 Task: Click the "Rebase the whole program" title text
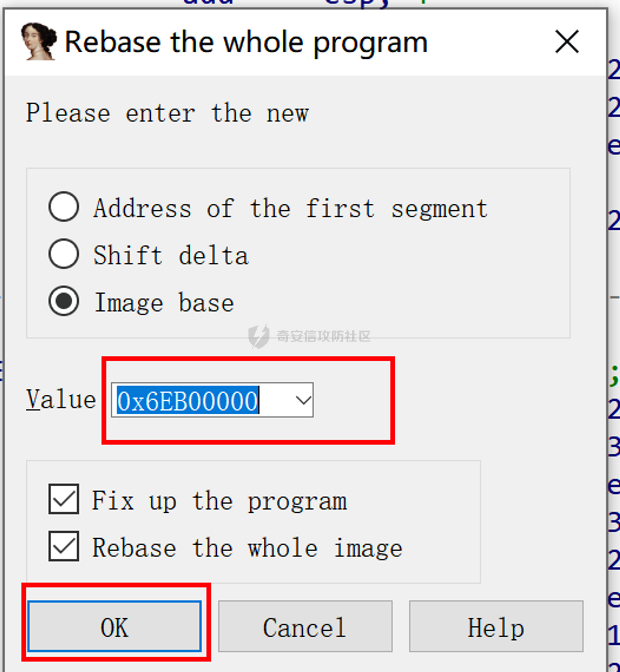coord(246,42)
